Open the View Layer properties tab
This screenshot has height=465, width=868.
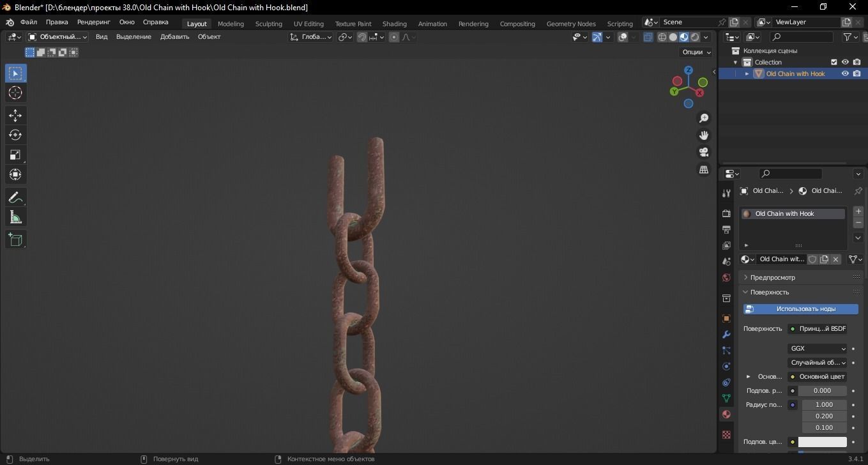pos(726,245)
